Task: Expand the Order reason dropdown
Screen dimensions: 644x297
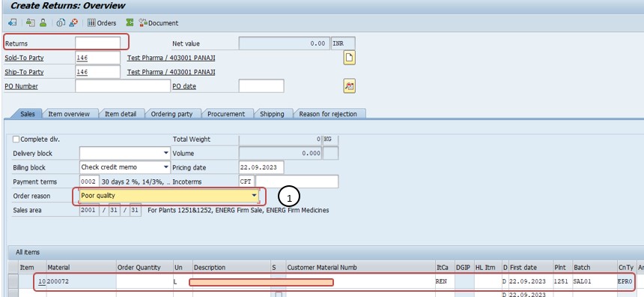Action: pos(255,196)
